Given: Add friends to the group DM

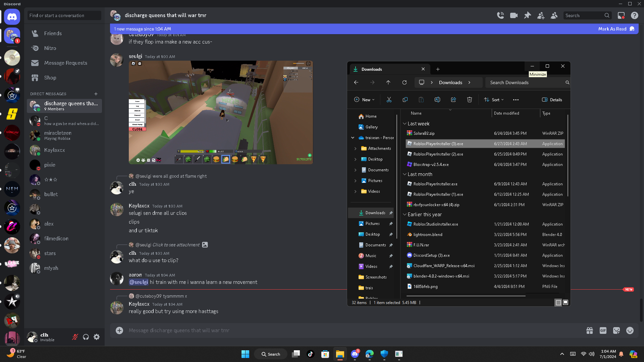Looking at the screenshot, I should tap(541, 15).
